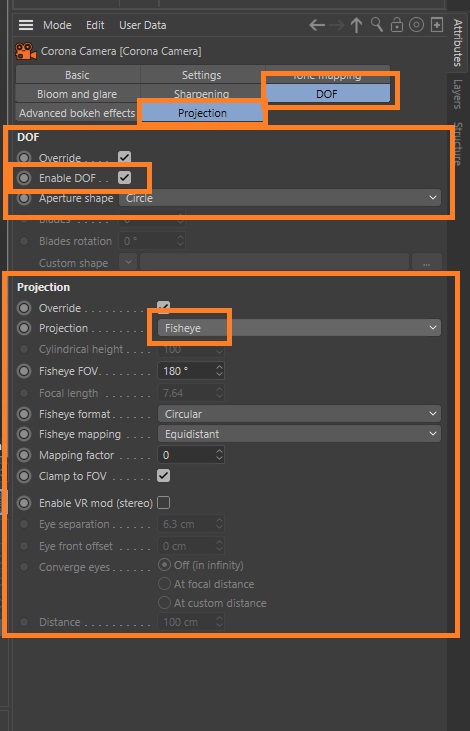
Task: Switch to the Basic tab
Action: coord(77,75)
